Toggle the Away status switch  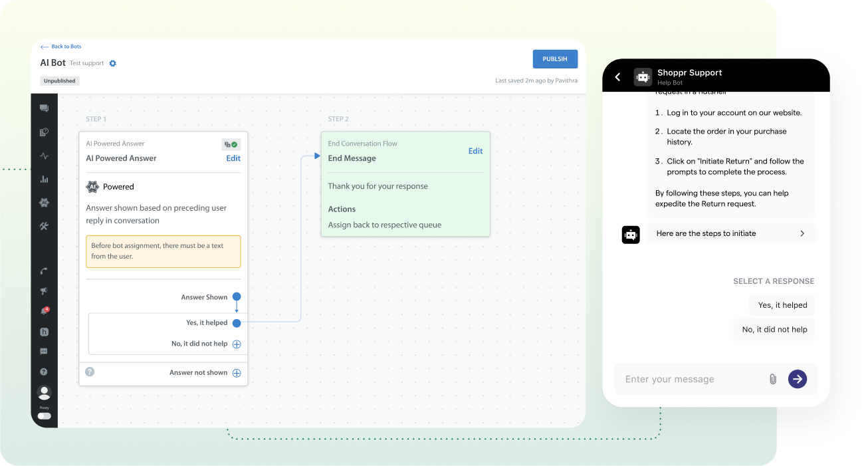tap(44, 415)
